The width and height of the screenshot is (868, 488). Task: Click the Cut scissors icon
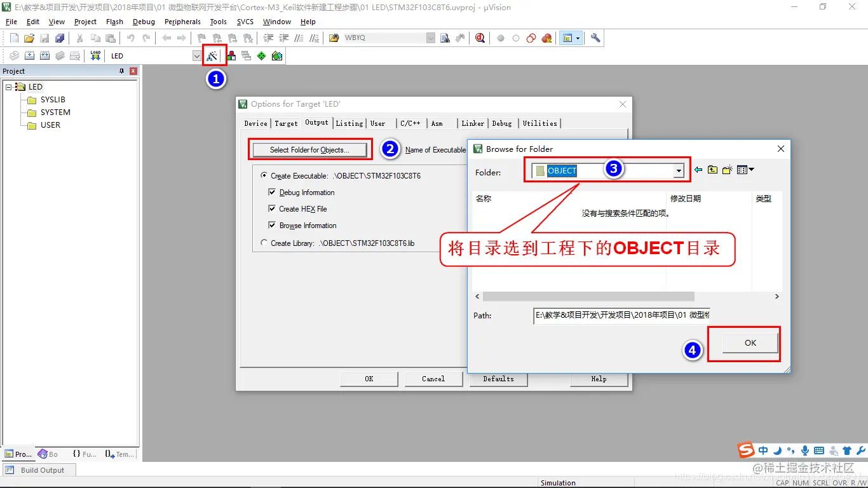pyautogui.click(x=80, y=38)
